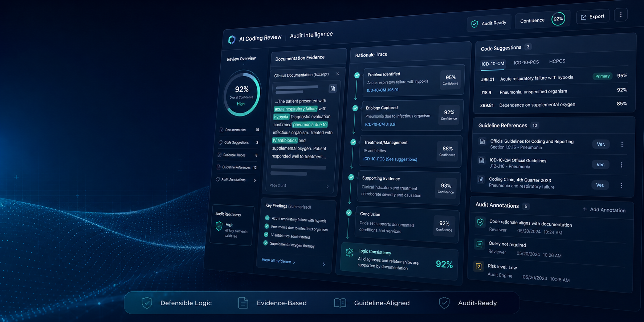Click the Logic Consistency 92% value
644x322 pixels.
coord(444,264)
